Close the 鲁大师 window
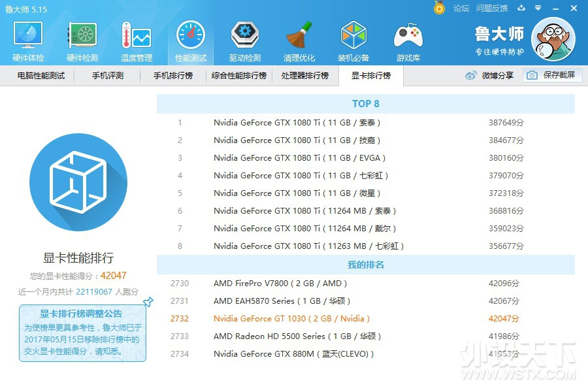Screen dimensions: 588x392 coord(574,8)
